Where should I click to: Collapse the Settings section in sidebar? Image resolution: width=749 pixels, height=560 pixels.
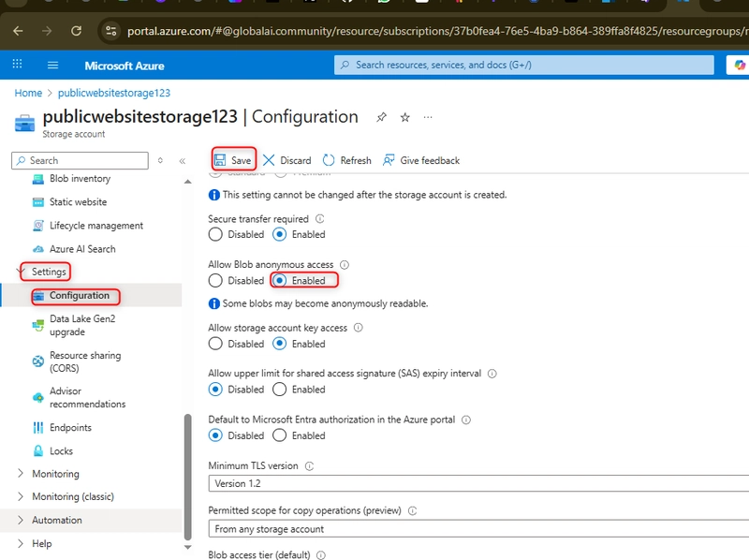(x=20, y=272)
